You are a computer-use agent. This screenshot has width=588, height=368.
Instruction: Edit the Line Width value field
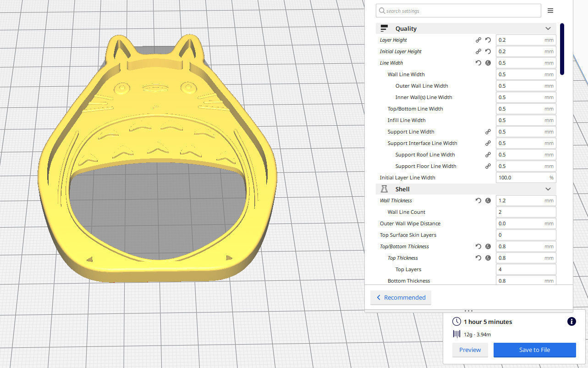(526, 63)
